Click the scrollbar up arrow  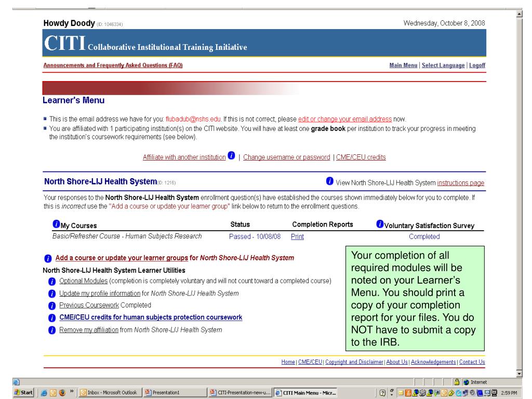coord(519,14)
